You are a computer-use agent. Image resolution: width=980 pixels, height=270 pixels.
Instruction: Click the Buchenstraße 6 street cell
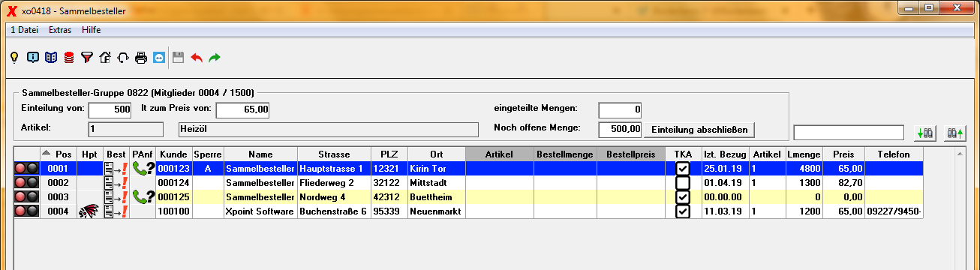coord(334,211)
